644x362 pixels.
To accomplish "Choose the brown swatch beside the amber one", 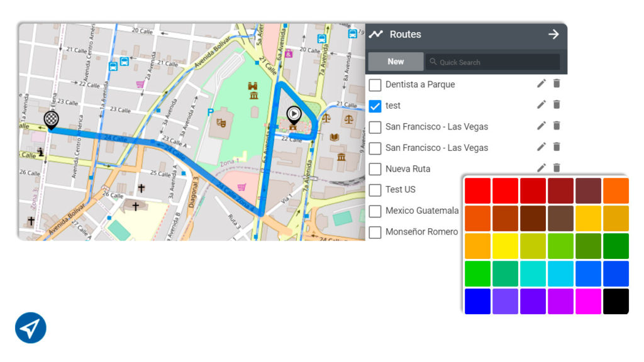I will [x=560, y=218].
